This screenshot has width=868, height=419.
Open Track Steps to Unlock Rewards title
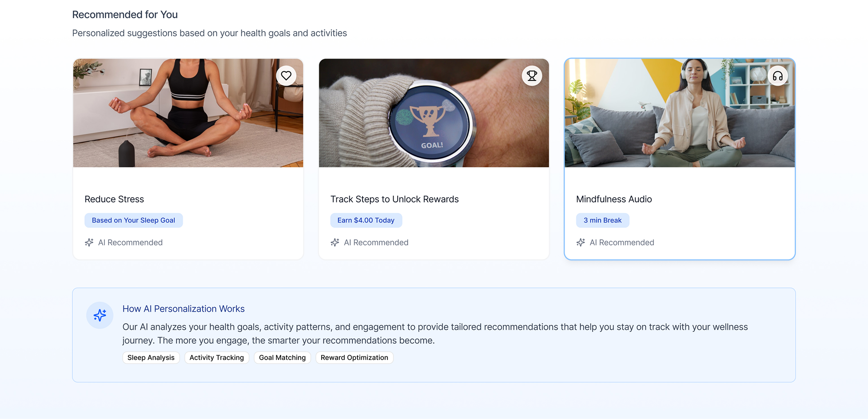[x=394, y=199]
